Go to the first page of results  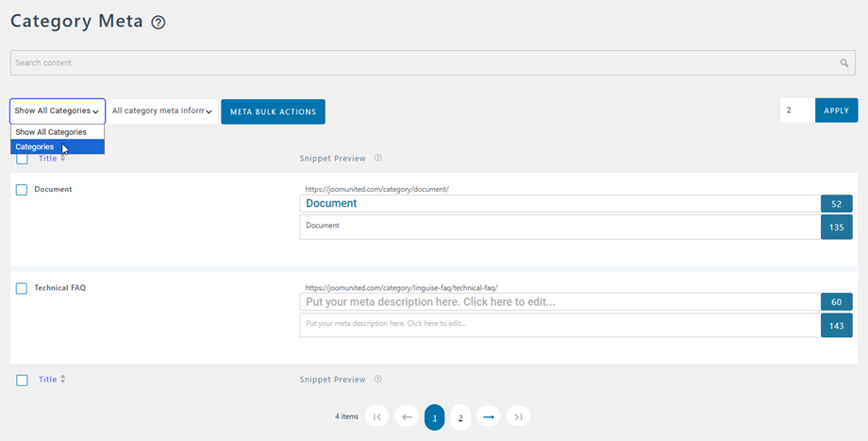(x=377, y=416)
